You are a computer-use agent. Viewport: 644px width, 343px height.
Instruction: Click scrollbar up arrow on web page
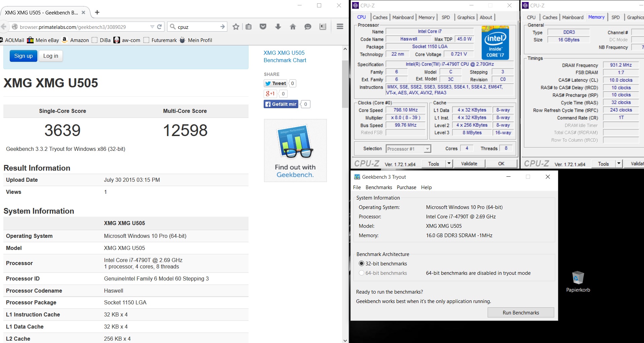click(345, 49)
